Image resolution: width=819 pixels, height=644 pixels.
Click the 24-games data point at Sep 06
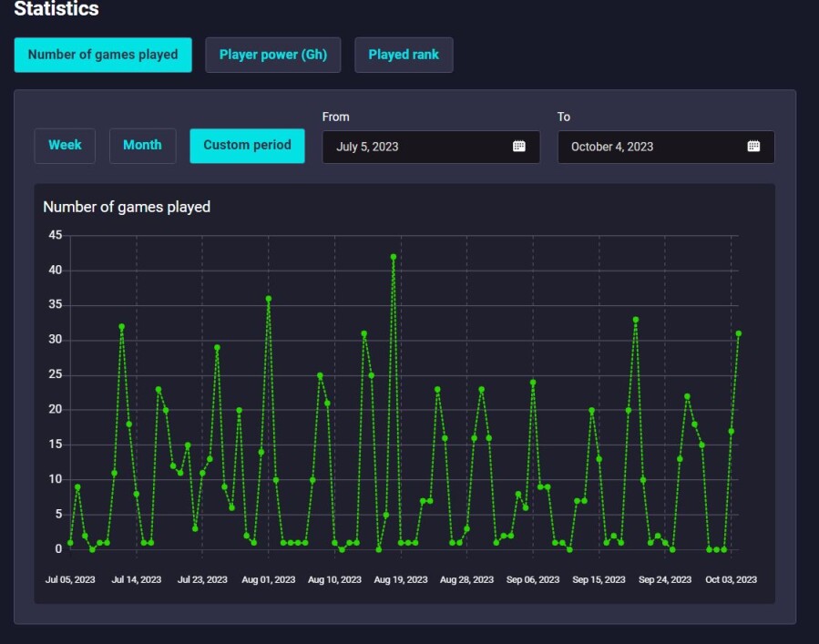tap(533, 383)
